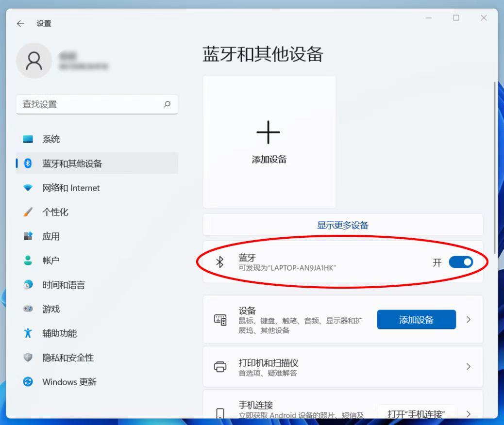
Task: Click the Bluetooth icon in sidebar
Action: tap(28, 163)
